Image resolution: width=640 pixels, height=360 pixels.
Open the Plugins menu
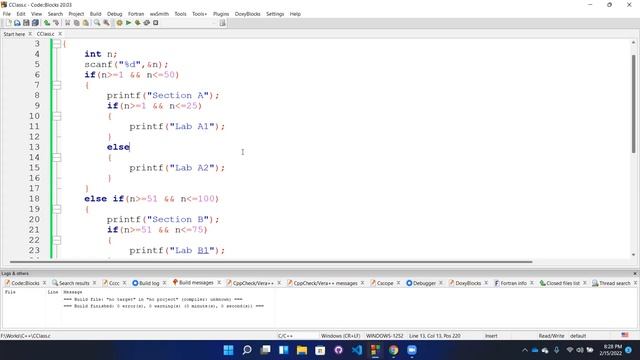(x=221, y=14)
